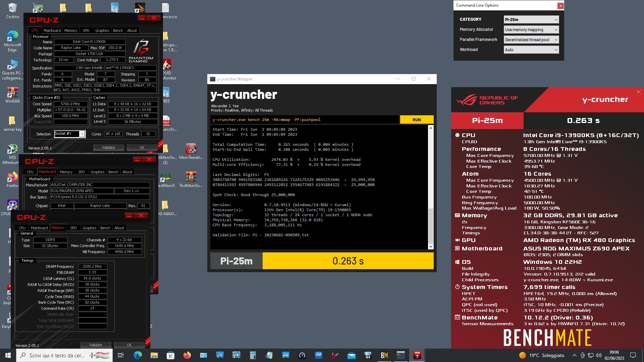Minimize the top CPU-Z window
This screenshot has height=362, width=644.
(x=141, y=18)
